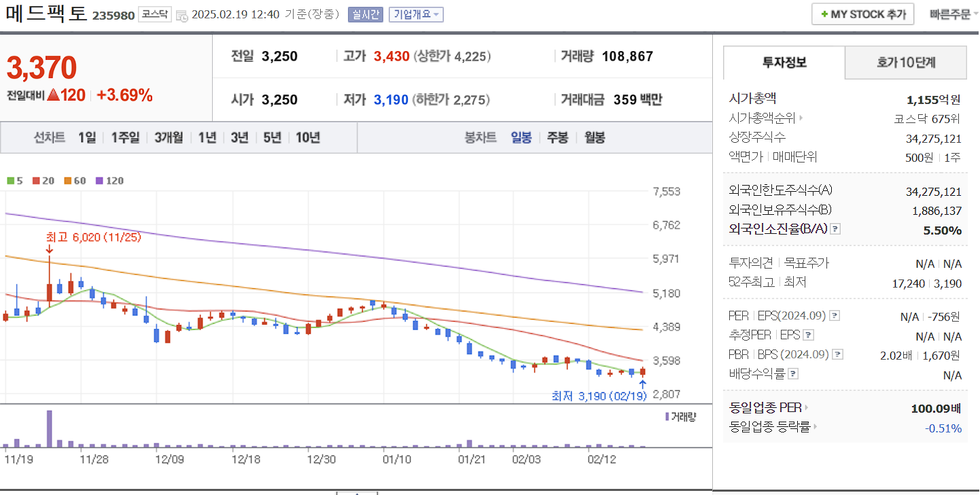Open the help icon next to 외국인소진율(B/A)
The width and height of the screenshot is (980, 495).
coord(835,230)
